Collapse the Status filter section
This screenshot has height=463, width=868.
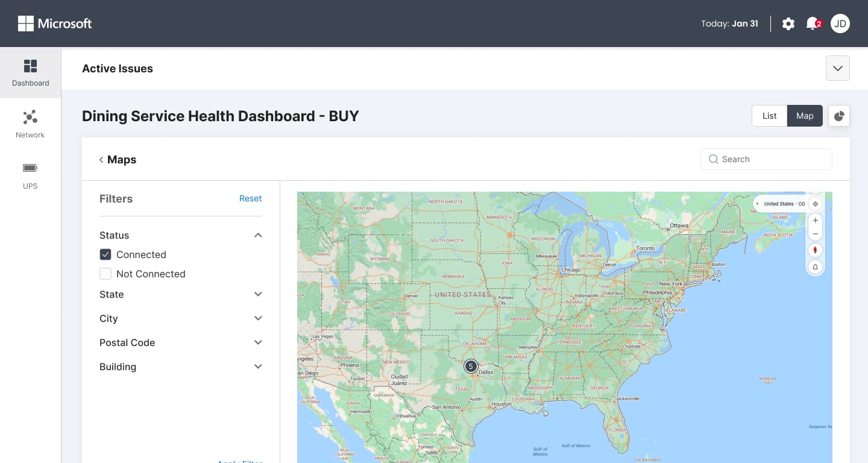(258, 235)
